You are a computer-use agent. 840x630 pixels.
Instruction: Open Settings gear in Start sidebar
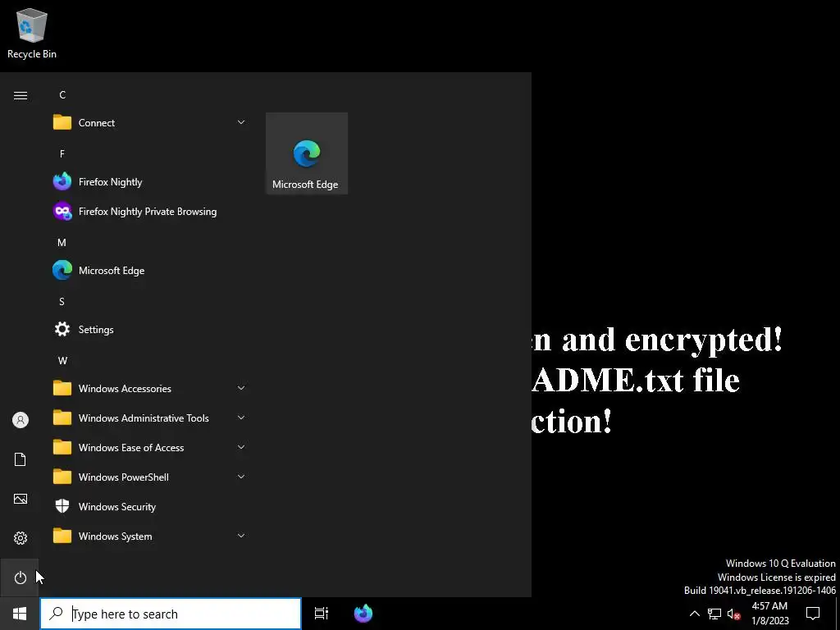(21, 538)
